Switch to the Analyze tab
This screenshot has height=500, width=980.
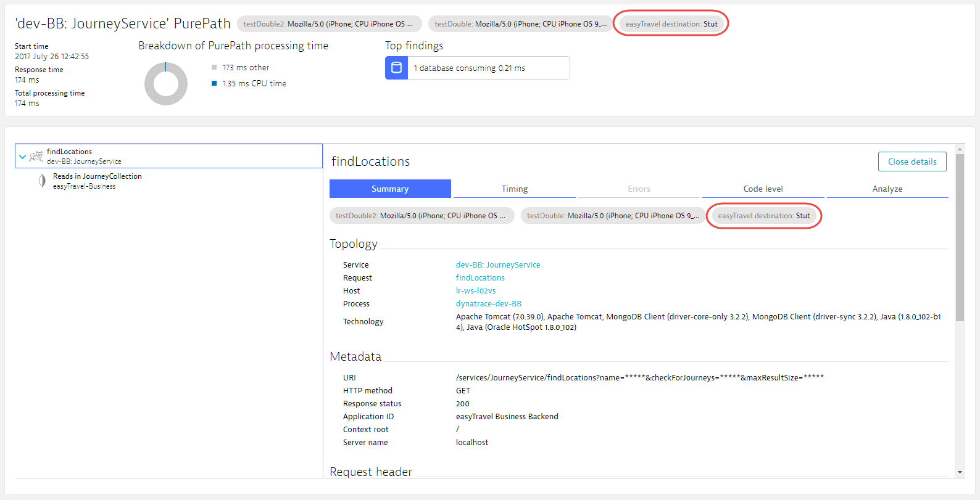click(x=887, y=189)
